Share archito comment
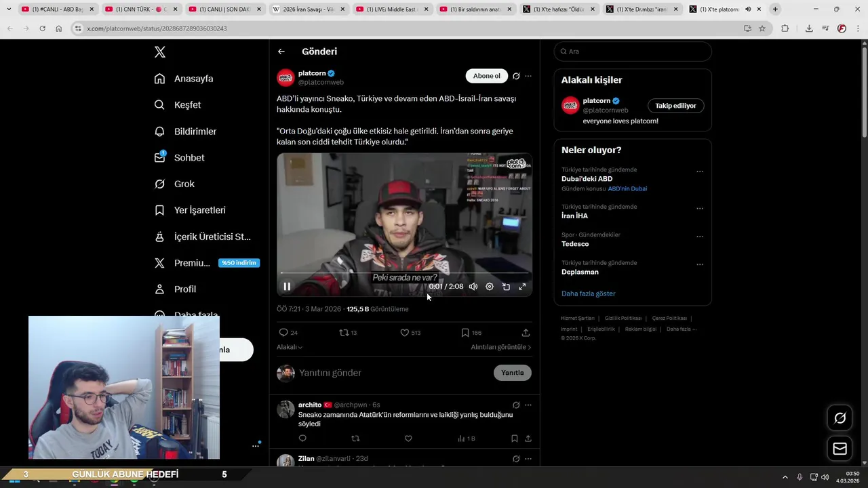Viewport: 868px width, 488px height. pyautogui.click(x=528, y=439)
